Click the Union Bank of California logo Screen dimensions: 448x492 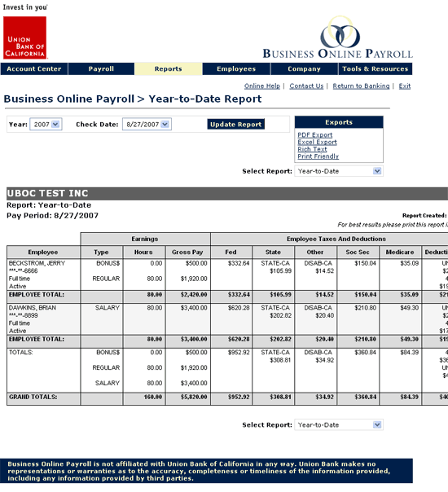tap(24, 37)
